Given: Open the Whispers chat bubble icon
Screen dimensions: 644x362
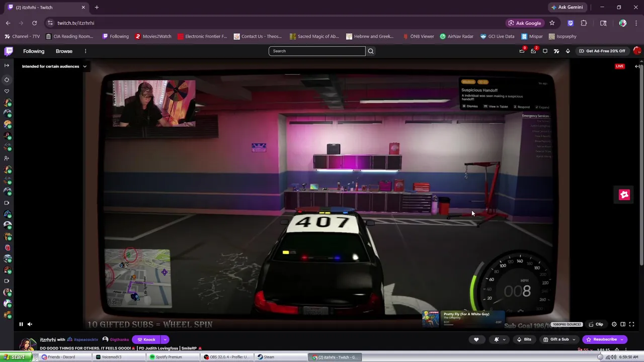Looking at the screenshot, I should pos(545,51).
